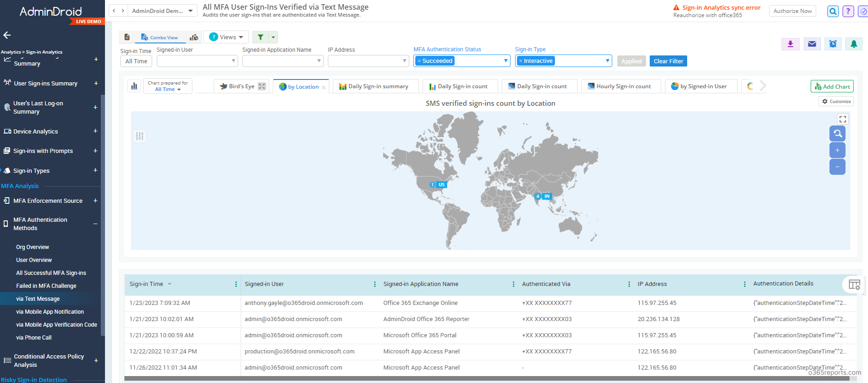Click the Authorize Now button
Screen dimensions: 868x383
[x=792, y=11]
